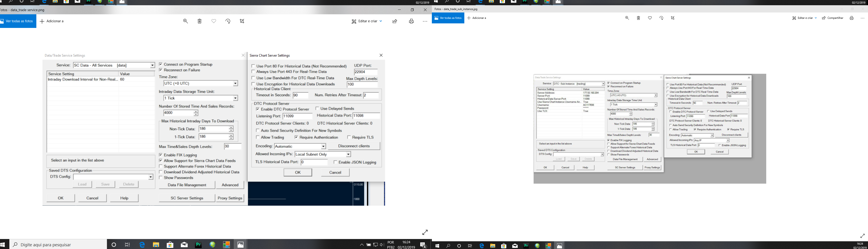This screenshot has width=868, height=249.
Task: Toggle Reconnect on Failure checkbox in left image
Action: [x=161, y=70]
